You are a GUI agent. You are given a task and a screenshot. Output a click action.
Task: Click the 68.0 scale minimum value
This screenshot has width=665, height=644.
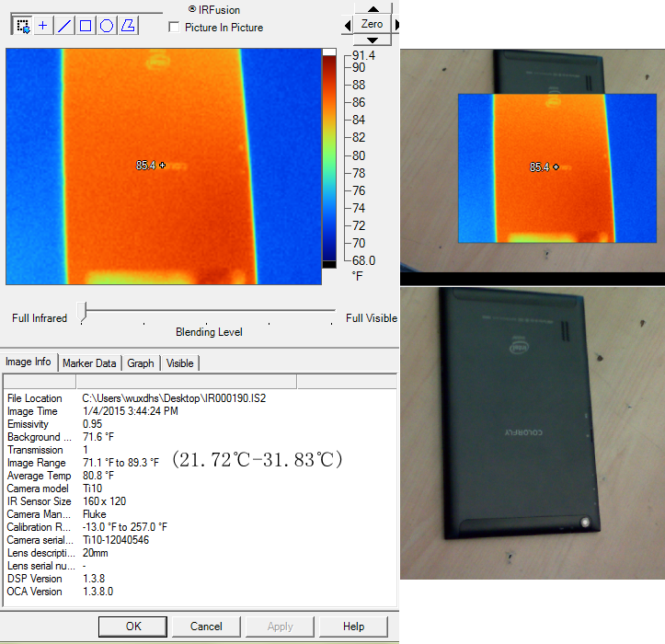(363, 260)
